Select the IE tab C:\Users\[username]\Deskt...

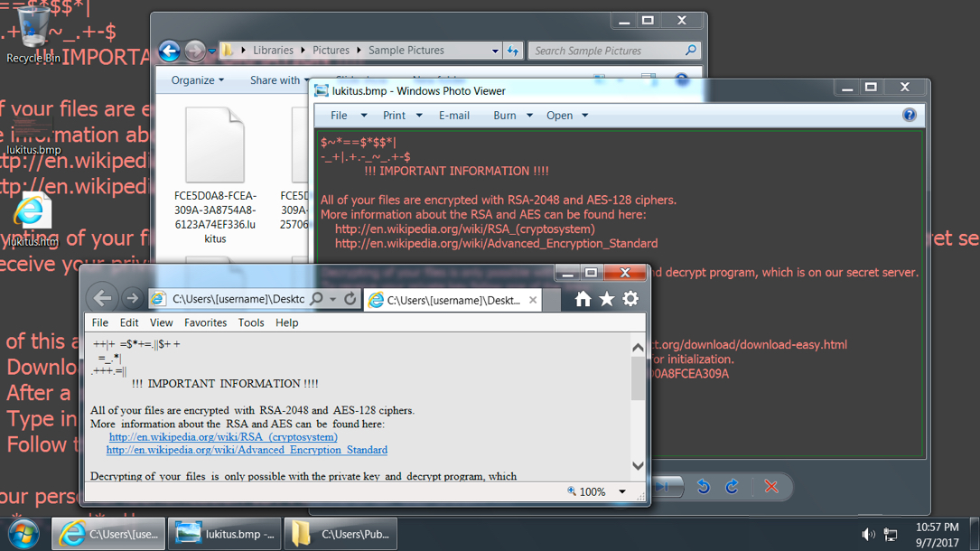pos(453,300)
